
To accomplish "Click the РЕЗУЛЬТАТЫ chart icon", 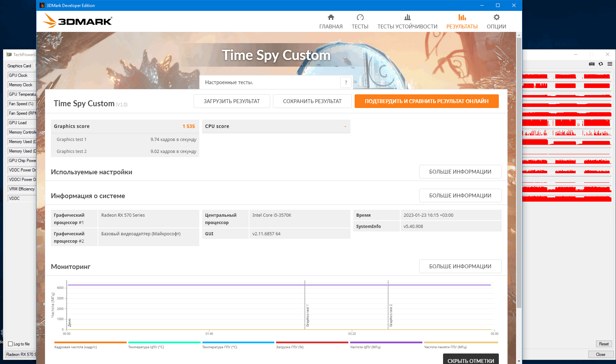I will [x=462, y=17].
